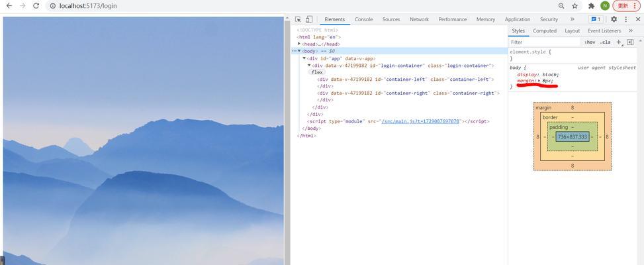Image resolution: width=644 pixels, height=265 pixels.
Task: Toggle the computed styles sidebar icon
Action: [630, 42]
